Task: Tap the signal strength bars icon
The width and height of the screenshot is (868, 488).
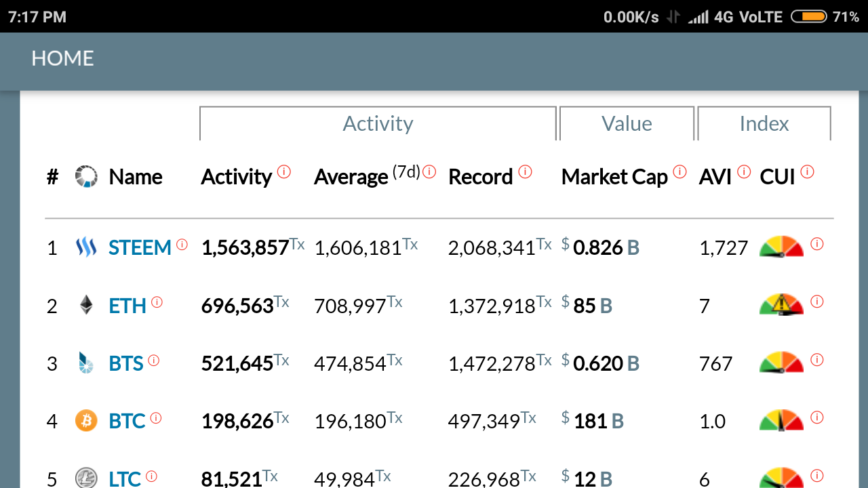Action: (x=698, y=17)
